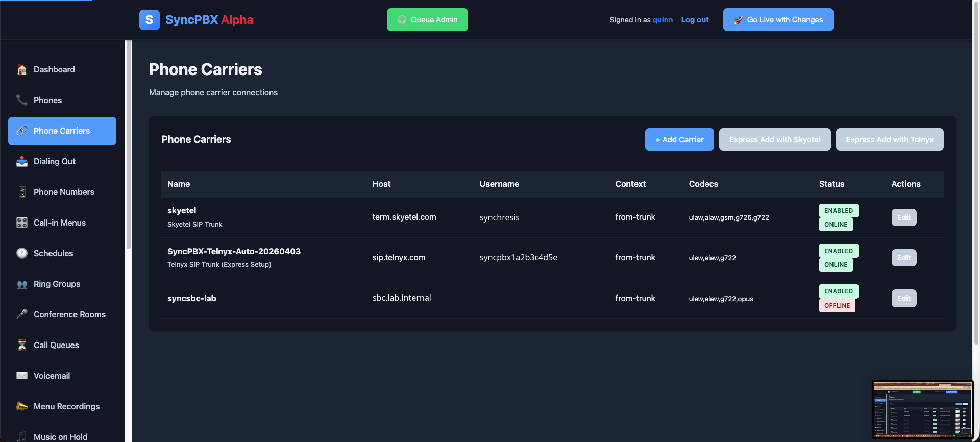This screenshot has height=442, width=980.
Task: Click the rocket icon in Go Live
Action: 738,20
